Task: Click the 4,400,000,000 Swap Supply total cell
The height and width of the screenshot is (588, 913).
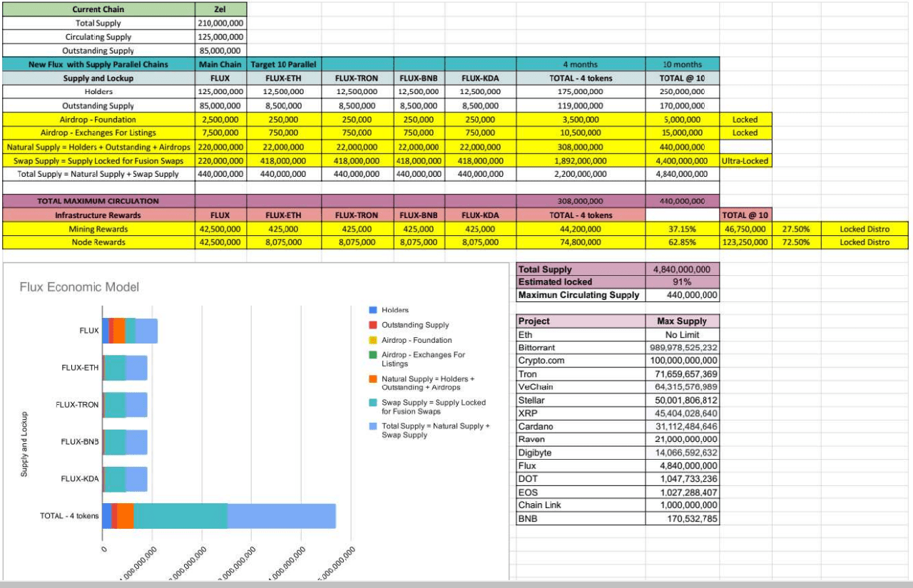Action: click(x=682, y=160)
